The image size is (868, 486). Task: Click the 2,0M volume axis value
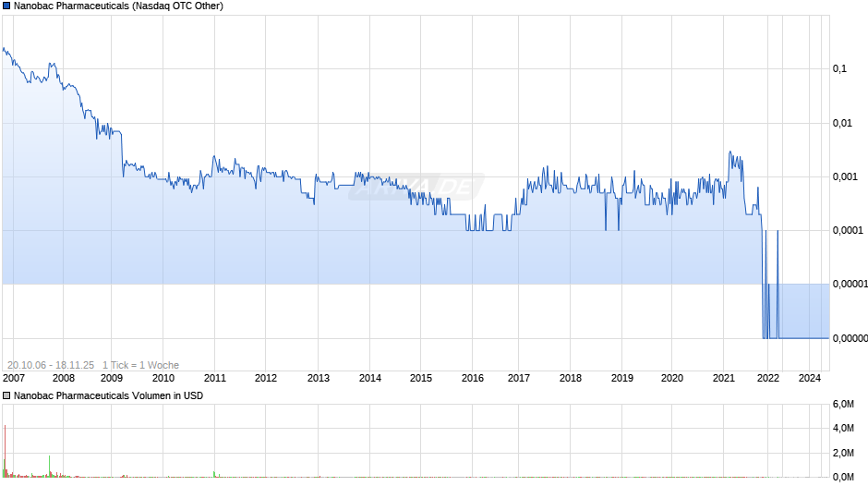pyautogui.click(x=844, y=454)
